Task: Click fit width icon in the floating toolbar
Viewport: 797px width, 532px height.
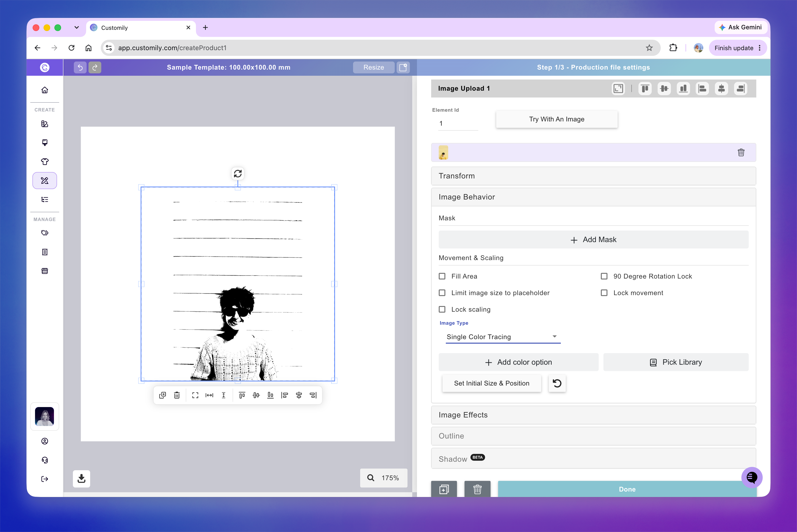Action: [x=209, y=395]
